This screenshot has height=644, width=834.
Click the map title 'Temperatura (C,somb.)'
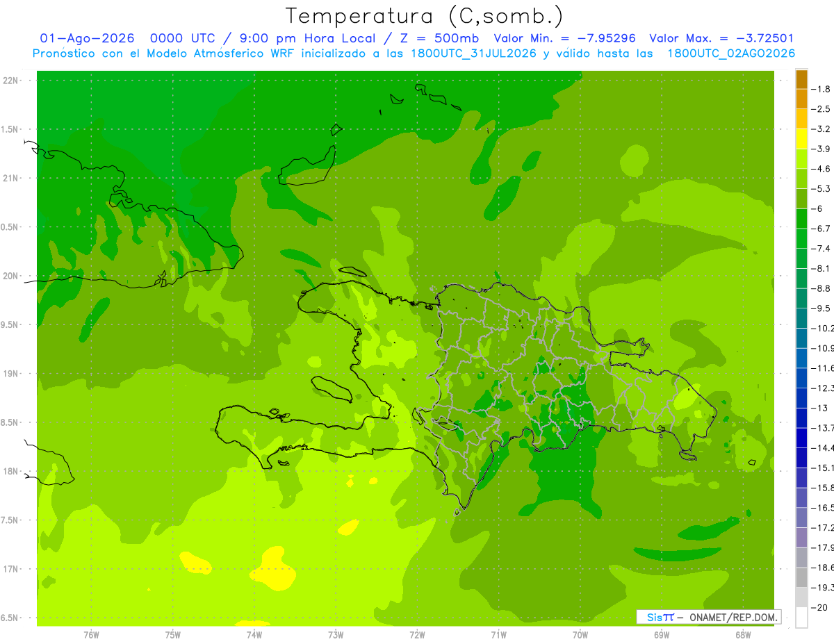425,16
